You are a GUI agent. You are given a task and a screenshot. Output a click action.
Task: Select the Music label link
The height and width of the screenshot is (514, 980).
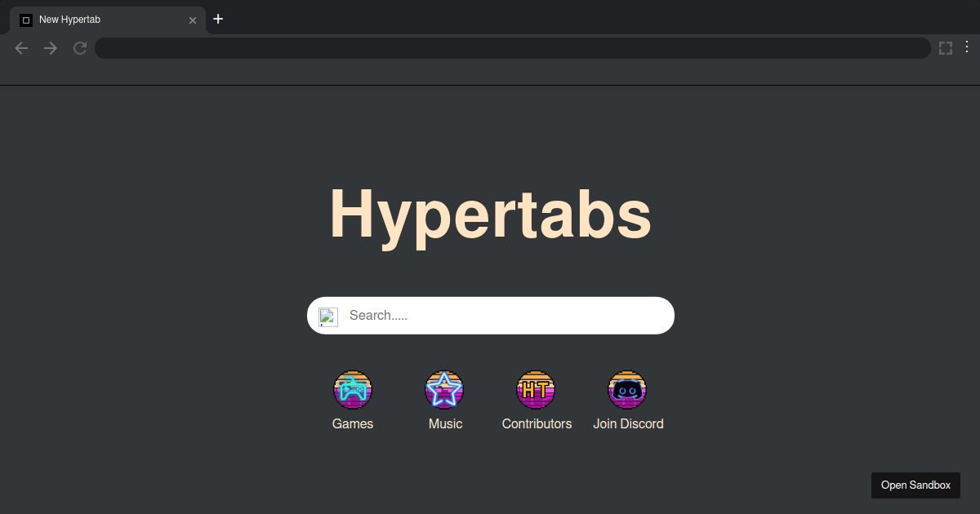click(445, 423)
